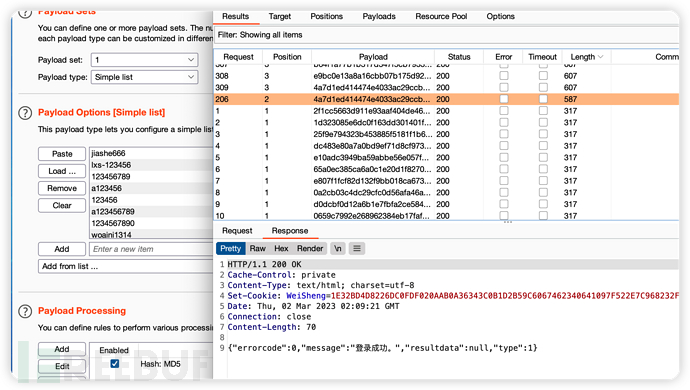Toggle newline display \n icon in response
The width and height of the screenshot is (690, 390).
pos(338,249)
